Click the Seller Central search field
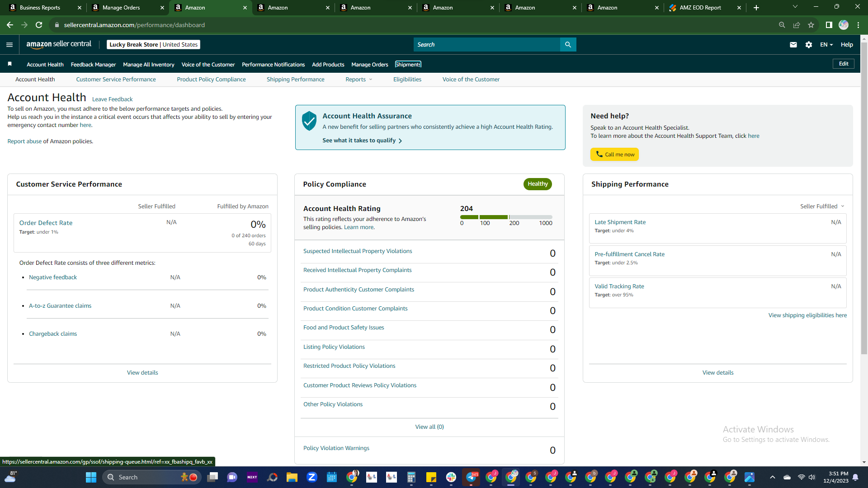 (486, 44)
